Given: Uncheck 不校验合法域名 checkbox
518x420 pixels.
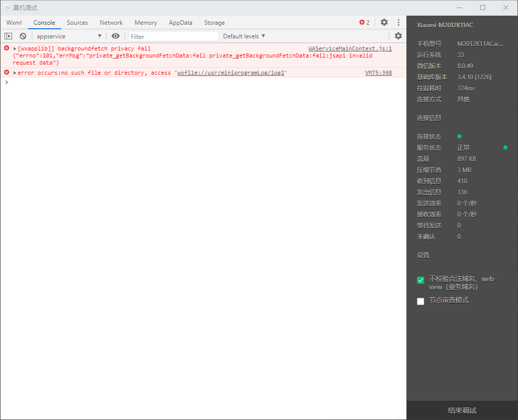Looking at the screenshot, I should point(421,280).
